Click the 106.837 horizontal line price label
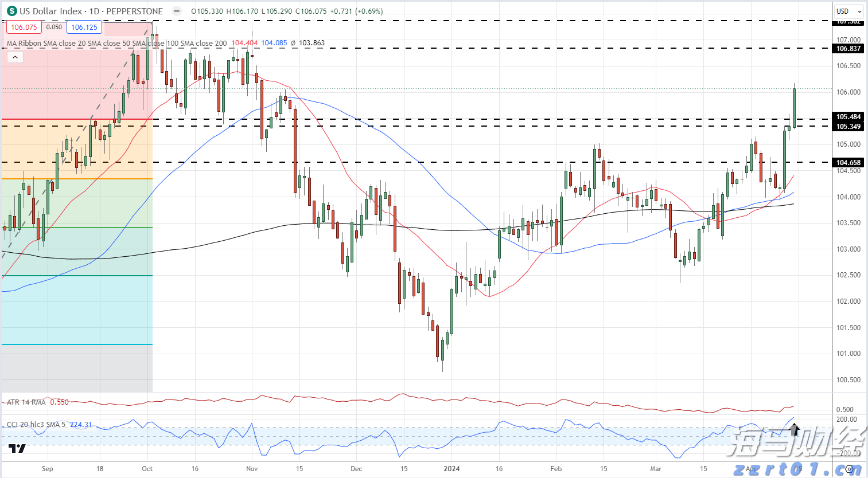 (x=848, y=49)
